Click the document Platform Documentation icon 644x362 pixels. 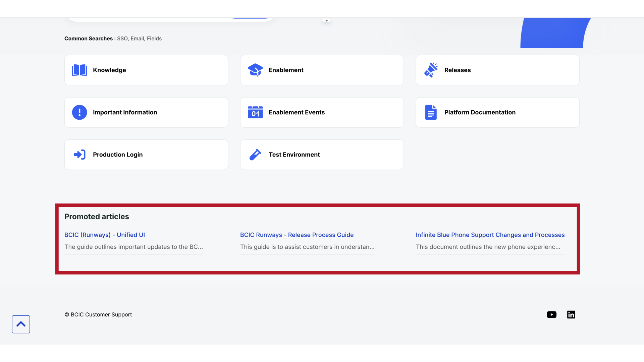coord(431,112)
